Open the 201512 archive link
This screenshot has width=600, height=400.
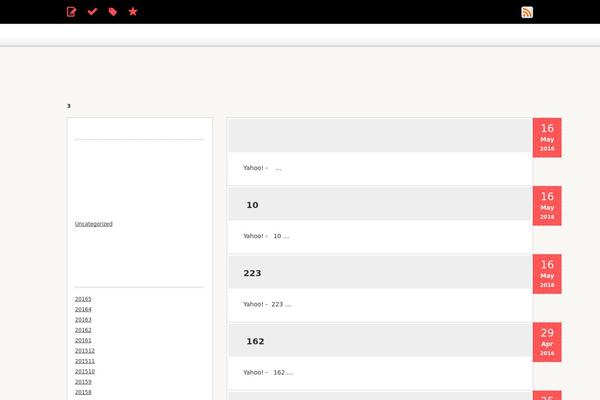tap(85, 351)
